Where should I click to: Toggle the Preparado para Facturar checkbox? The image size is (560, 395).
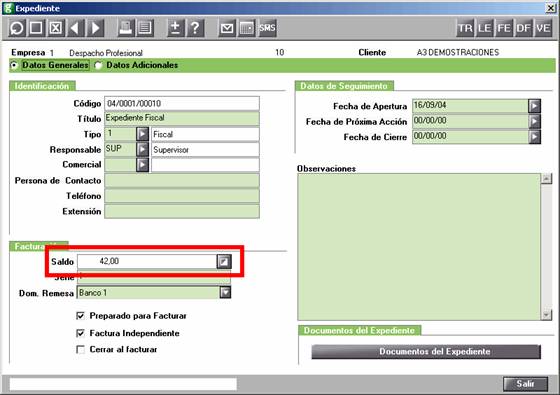80,316
